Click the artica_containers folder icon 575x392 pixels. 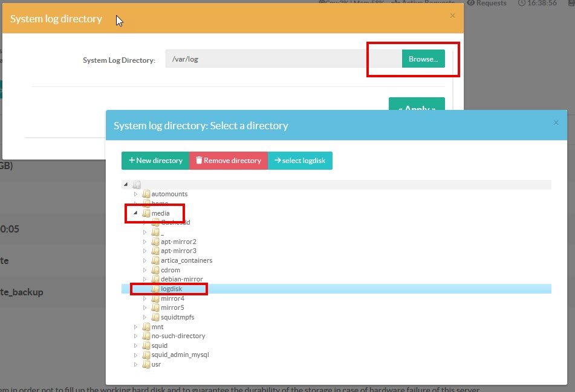click(155, 260)
